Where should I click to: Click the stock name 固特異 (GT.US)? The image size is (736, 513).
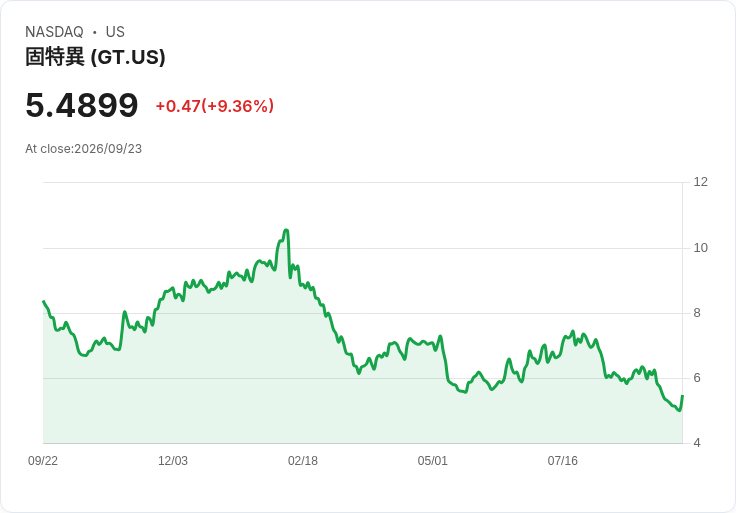pos(95,57)
